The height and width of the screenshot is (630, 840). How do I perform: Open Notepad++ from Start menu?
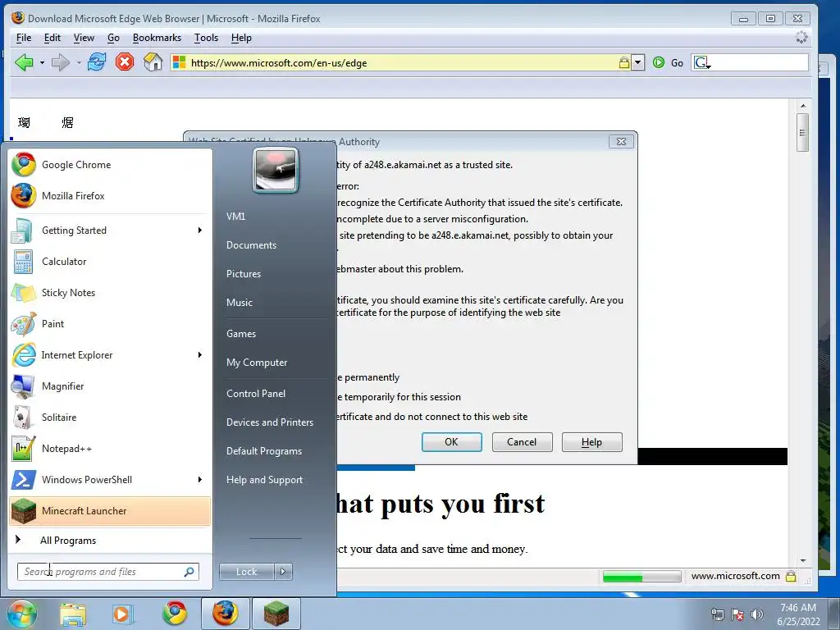click(x=110, y=449)
